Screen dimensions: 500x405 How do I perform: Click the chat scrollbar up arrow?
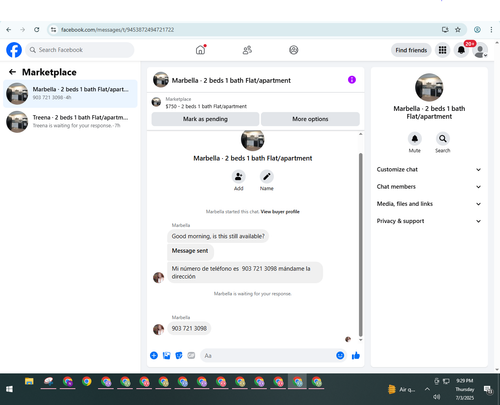click(x=360, y=134)
